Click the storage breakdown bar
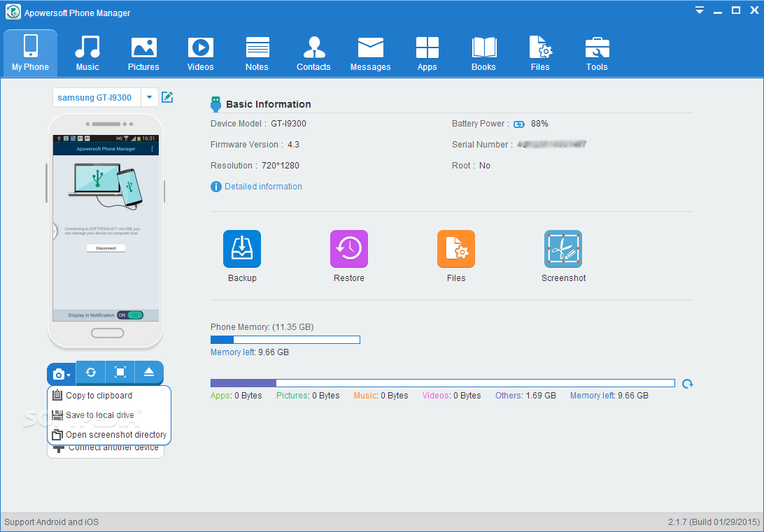The image size is (764, 532). pyautogui.click(x=442, y=383)
